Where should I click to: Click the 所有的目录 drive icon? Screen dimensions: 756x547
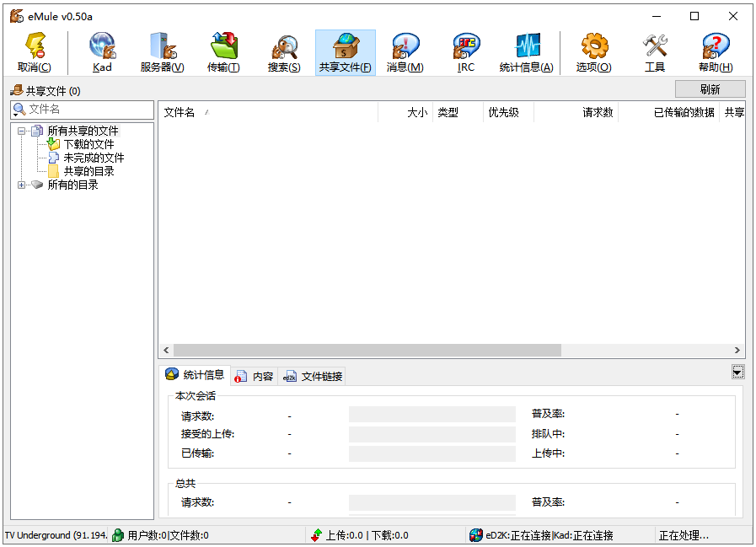(37, 185)
